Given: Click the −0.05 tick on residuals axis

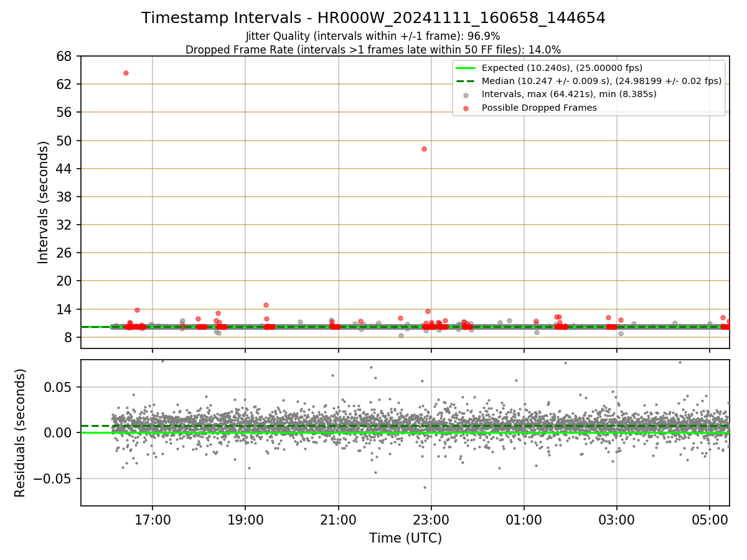Looking at the screenshot, I should [x=54, y=478].
